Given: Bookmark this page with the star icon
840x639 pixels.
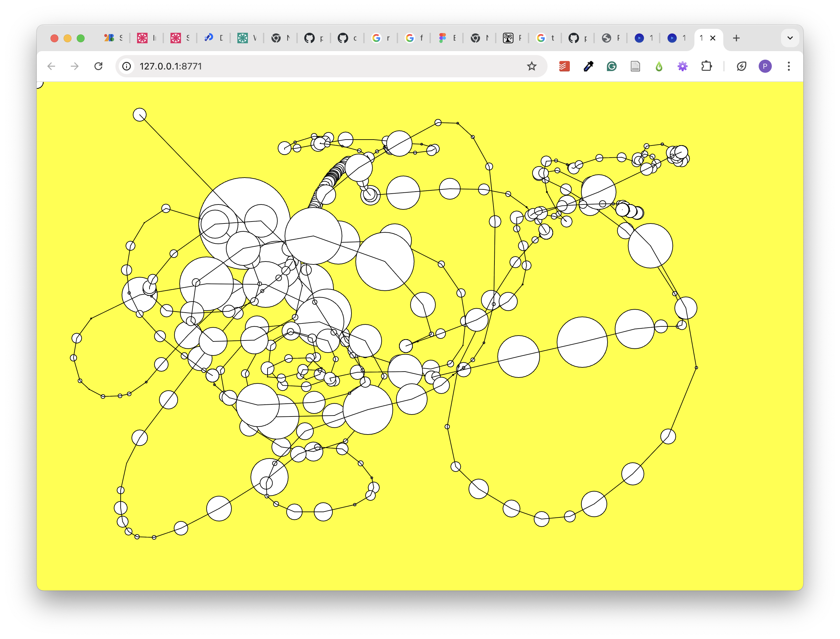Looking at the screenshot, I should click(532, 66).
